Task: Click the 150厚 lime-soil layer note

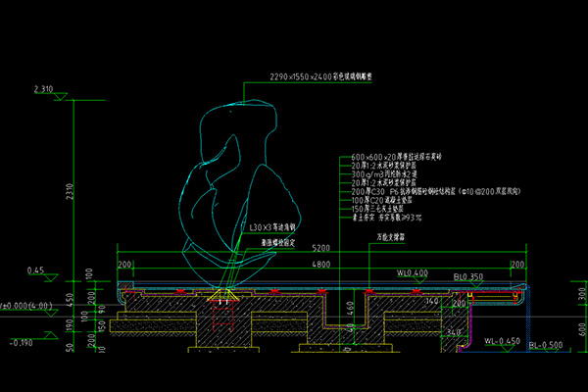Action: [377, 209]
